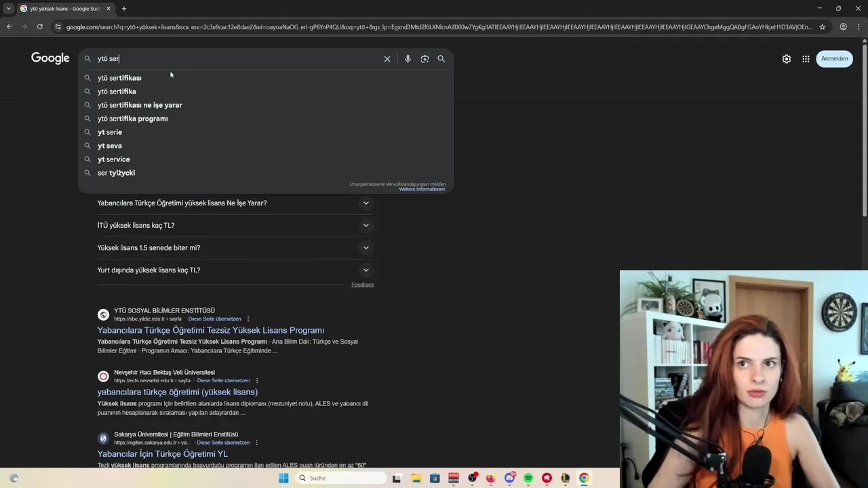Screen dimensions: 868x488
Task: Open the Google apps grid
Action: tap(806, 59)
